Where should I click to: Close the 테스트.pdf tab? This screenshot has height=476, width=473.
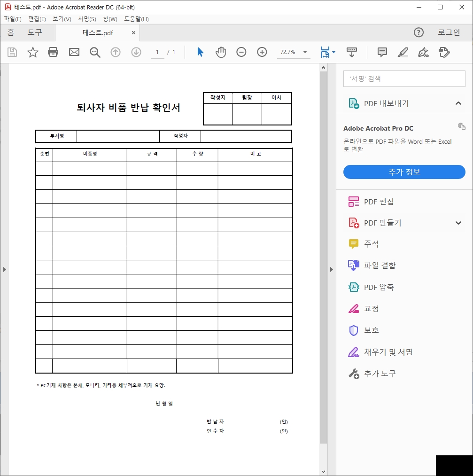coord(133,32)
